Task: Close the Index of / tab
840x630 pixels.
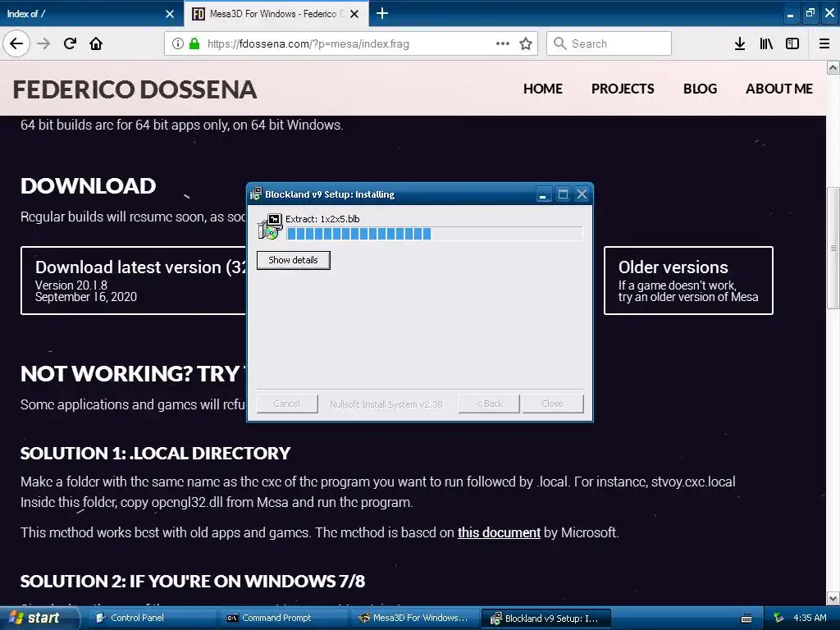Action: point(170,14)
